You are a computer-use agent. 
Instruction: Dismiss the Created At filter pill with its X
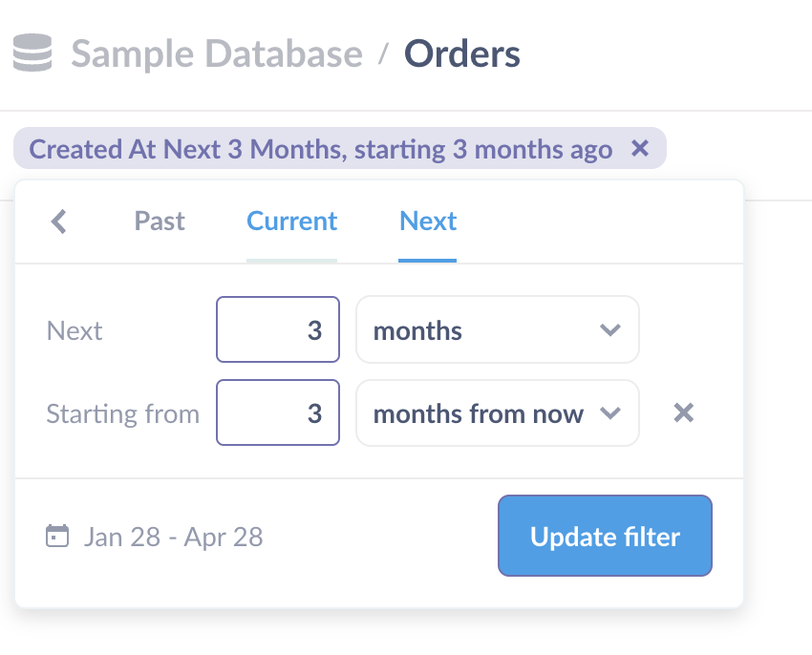click(640, 149)
